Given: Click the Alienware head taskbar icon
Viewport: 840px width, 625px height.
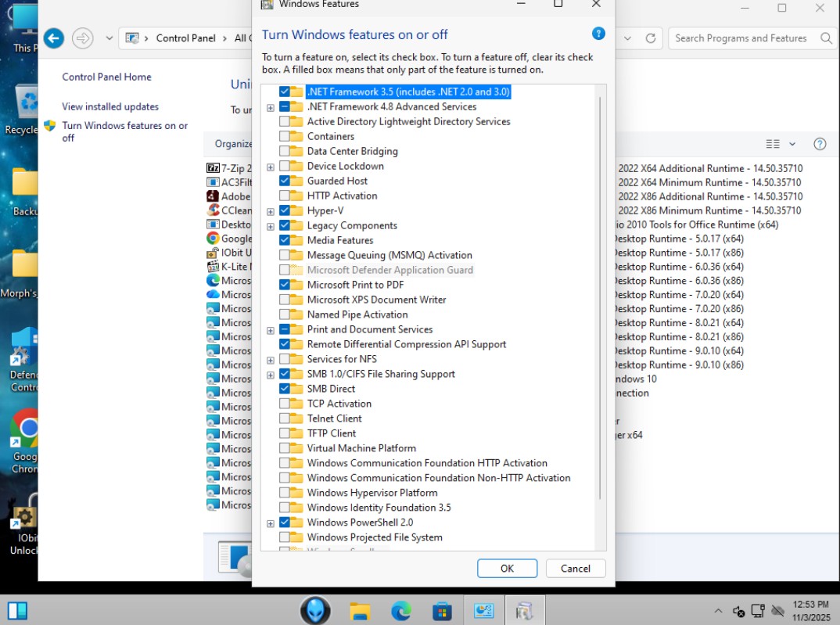Looking at the screenshot, I should coord(315,610).
